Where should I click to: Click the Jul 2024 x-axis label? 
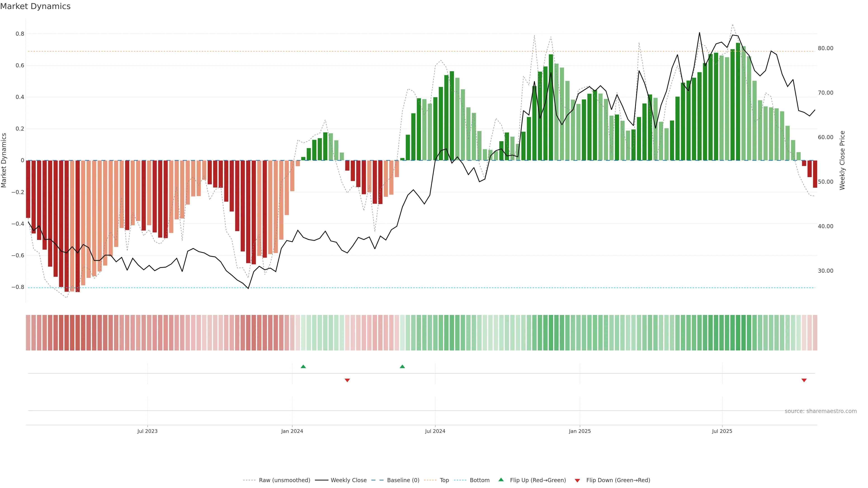[x=435, y=431]
